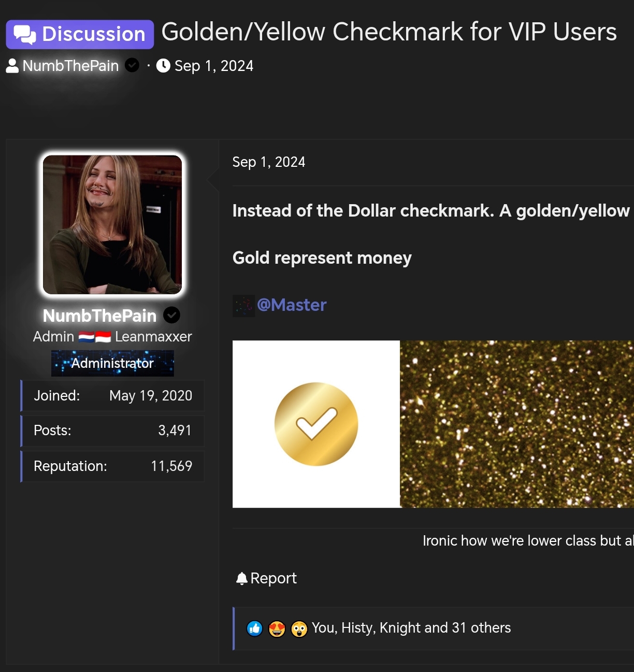The width and height of the screenshot is (634, 672).
Task: Click Master's small avatar next to mention
Action: pos(243,306)
